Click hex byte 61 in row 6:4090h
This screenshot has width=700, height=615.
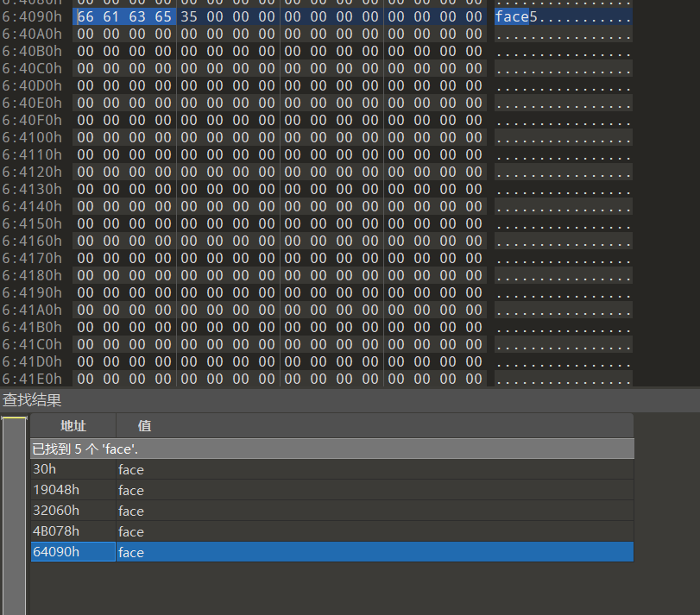coord(111,17)
